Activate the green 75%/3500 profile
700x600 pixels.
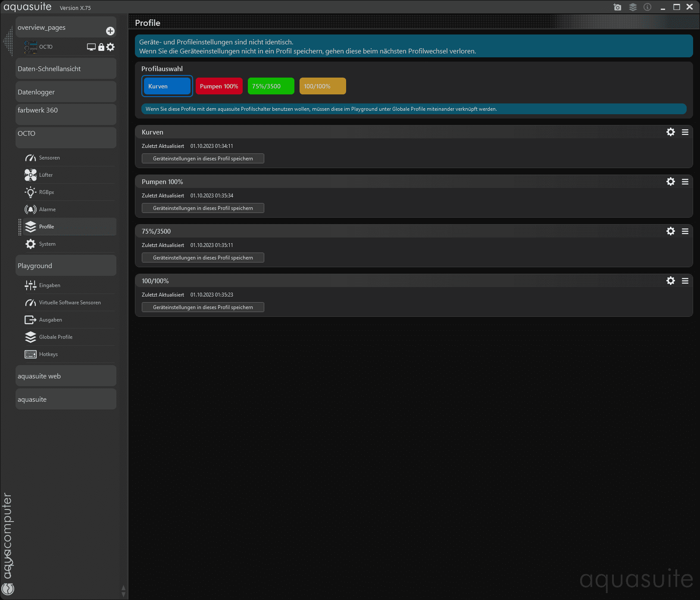pos(271,86)
